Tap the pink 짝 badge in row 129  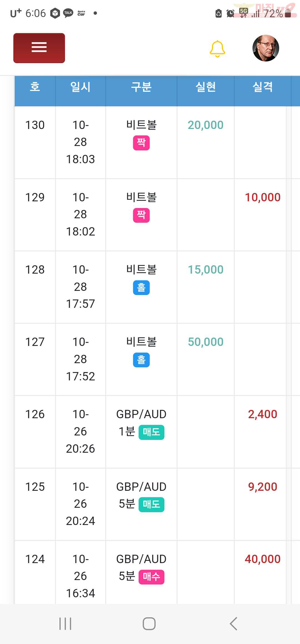[141, 215]
